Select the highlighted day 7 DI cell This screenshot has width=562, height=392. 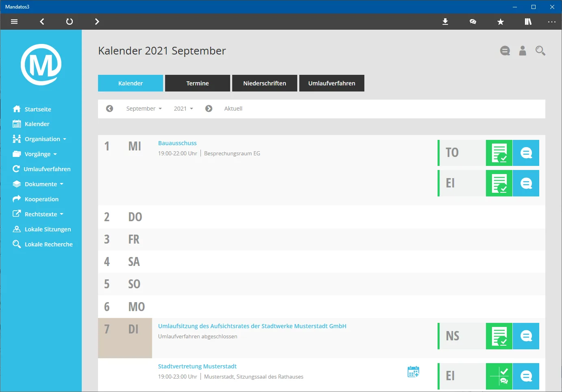125,338
